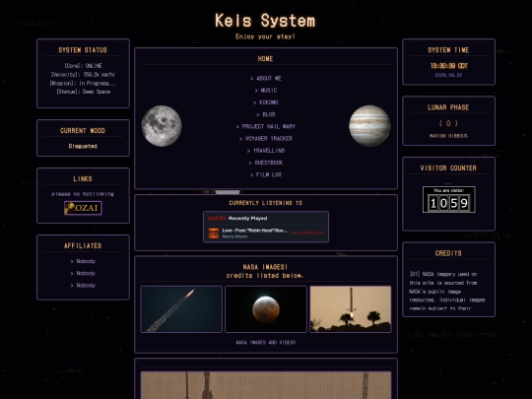Viewport: 532px width, 399px height.
Task: Click the visitor counter digits 1059
Action: pyautogui.click(x=449, y=203)
